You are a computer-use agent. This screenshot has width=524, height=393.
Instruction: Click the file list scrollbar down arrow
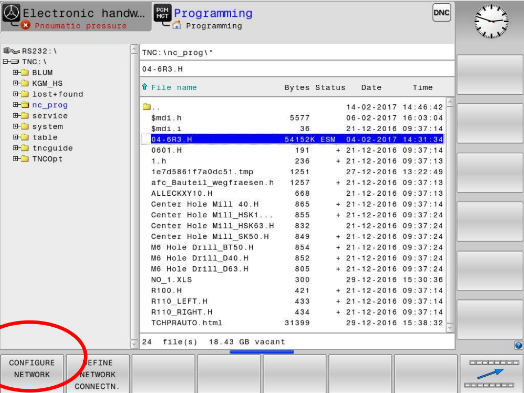click(450, 328)
